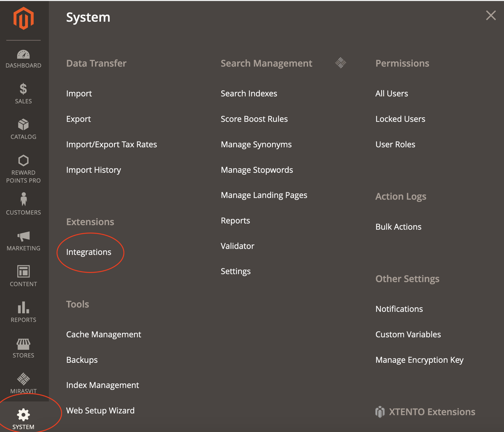The image size is (504, 432).
Task: Select the Stores storefront icon
Action: (x=23, y=343)
